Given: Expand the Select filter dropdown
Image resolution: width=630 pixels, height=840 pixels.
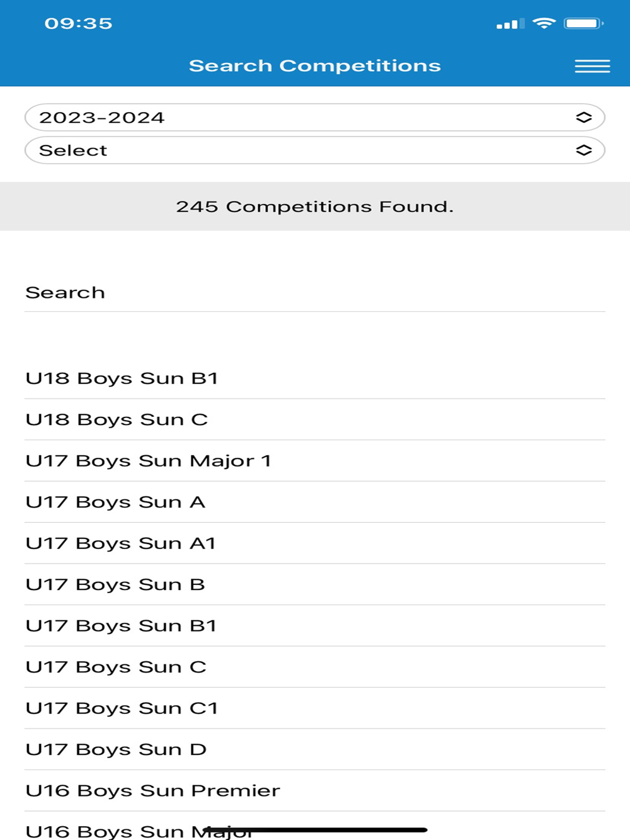Looking at the screenshot, I should pyautogui.click(x=302, y=150).
